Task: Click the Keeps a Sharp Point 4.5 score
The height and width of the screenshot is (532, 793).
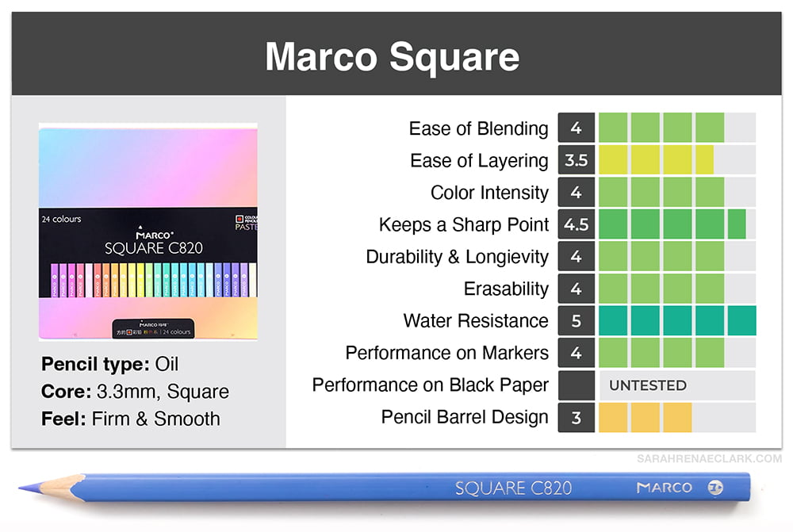Action: tap(576, 224)
